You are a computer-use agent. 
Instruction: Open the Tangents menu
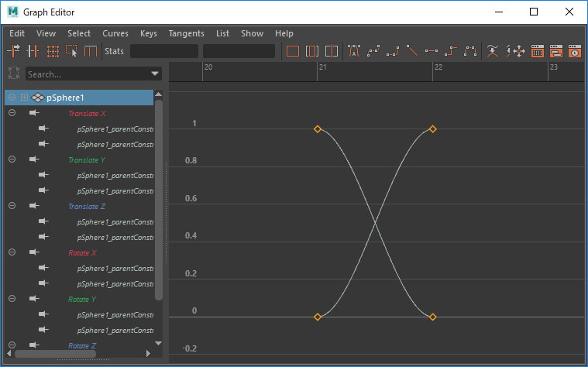click(187, 33)
